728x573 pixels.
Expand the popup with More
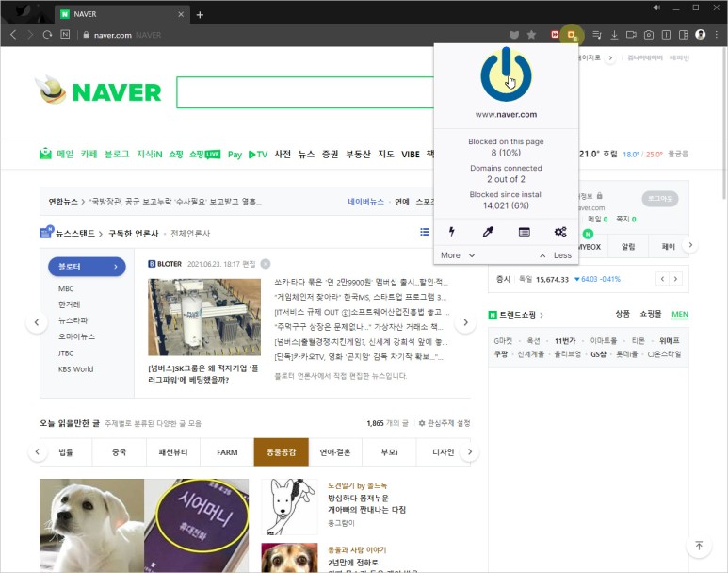tap(458, 255)
